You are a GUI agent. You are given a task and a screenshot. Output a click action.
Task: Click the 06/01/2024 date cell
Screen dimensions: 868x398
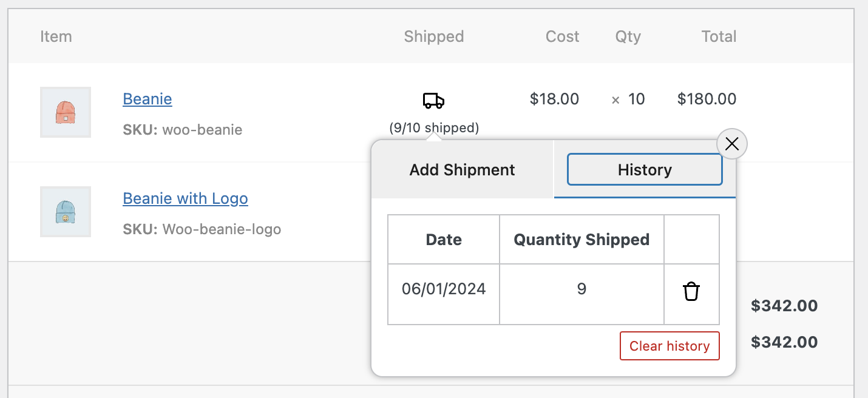(444, 289)
